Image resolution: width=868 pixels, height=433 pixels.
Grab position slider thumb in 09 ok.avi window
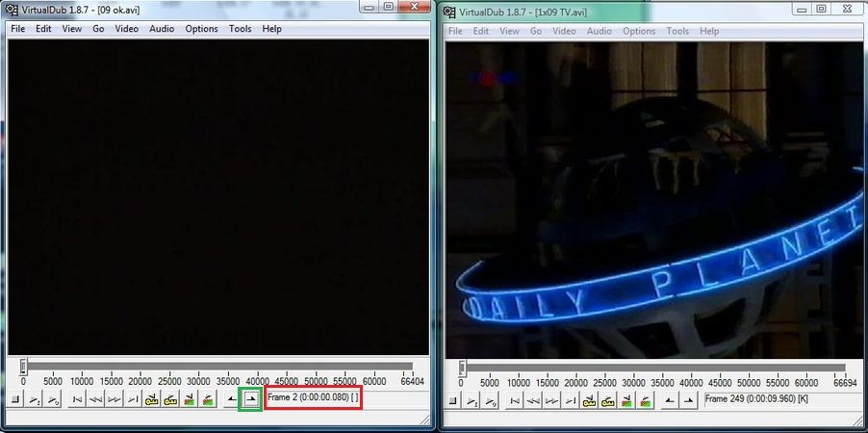[23, 366]
